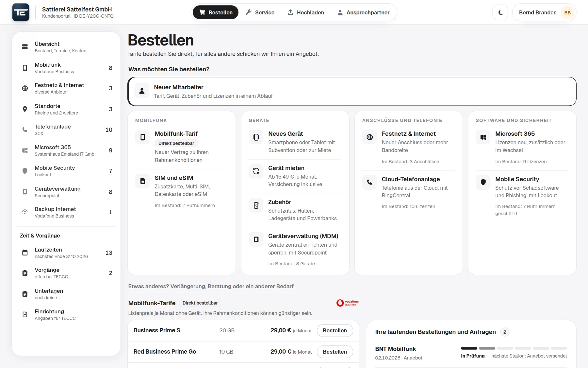
Task: Open the Hochladen tab
Action: point(306,12)
